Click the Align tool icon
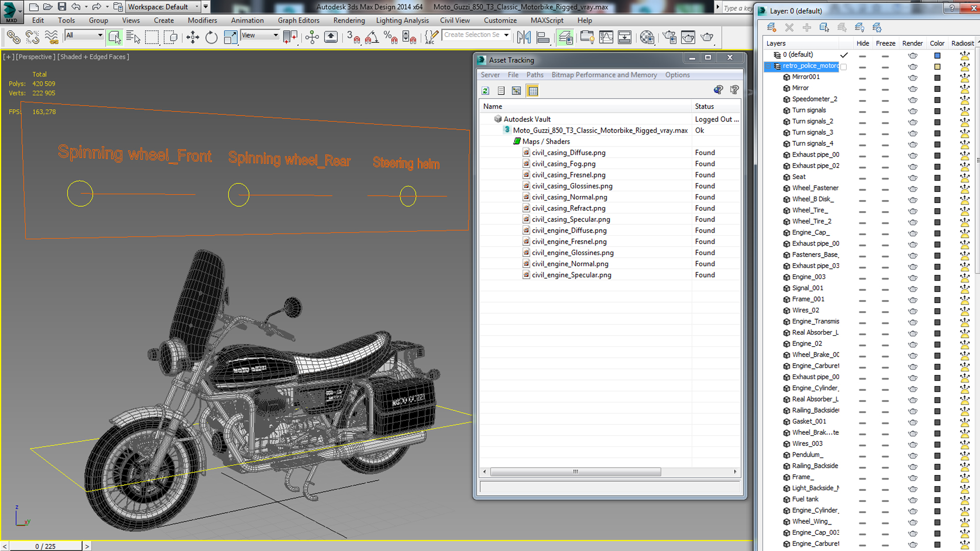The width and height of the screenshot is (980, 551). [543, 37]
